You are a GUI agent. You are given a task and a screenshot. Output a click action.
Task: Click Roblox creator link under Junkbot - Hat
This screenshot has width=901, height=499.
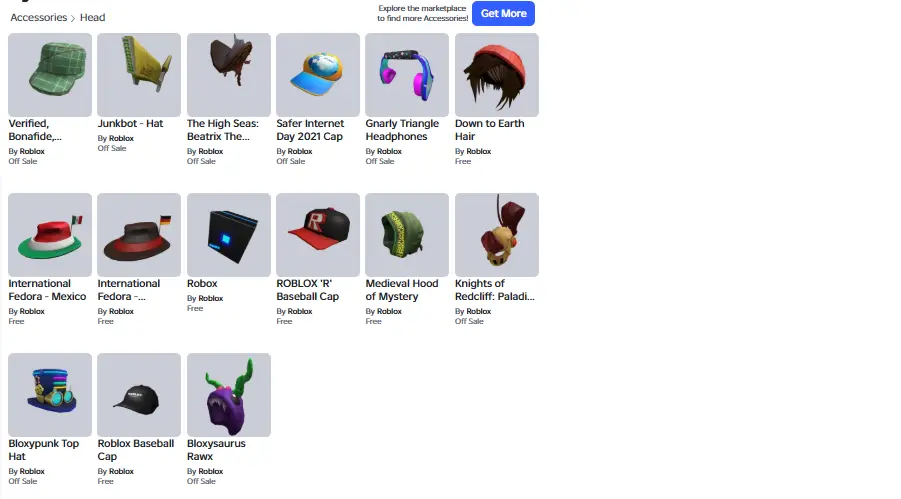(121, 139)
